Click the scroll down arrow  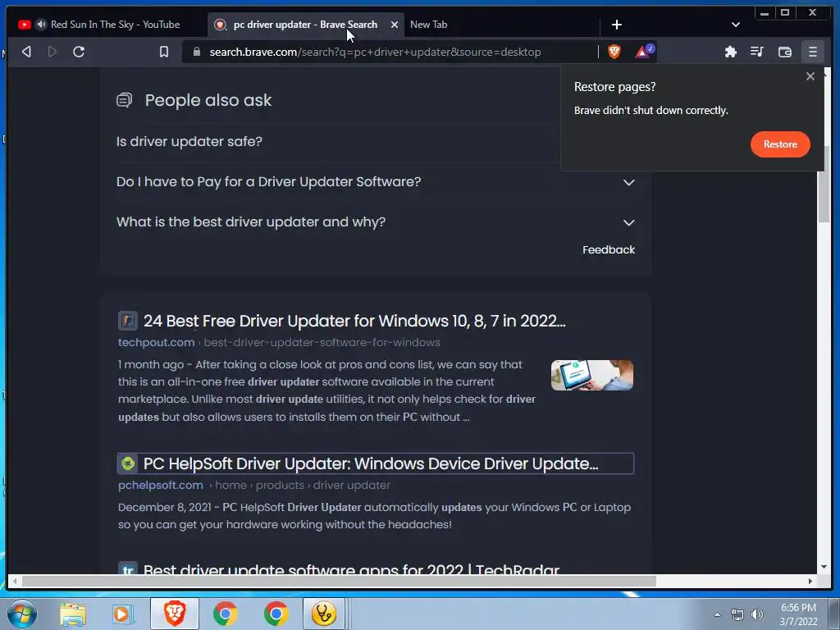click(824, 567)
